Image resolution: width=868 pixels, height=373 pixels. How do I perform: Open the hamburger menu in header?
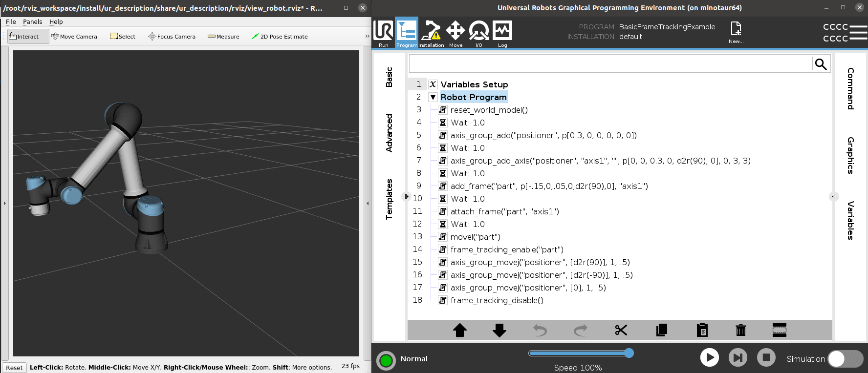tap(858, 32)
